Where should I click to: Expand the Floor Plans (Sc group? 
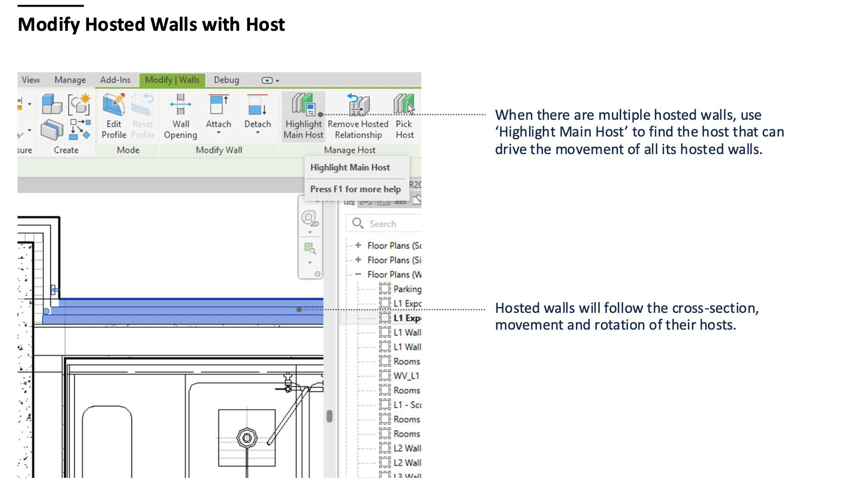358,245
